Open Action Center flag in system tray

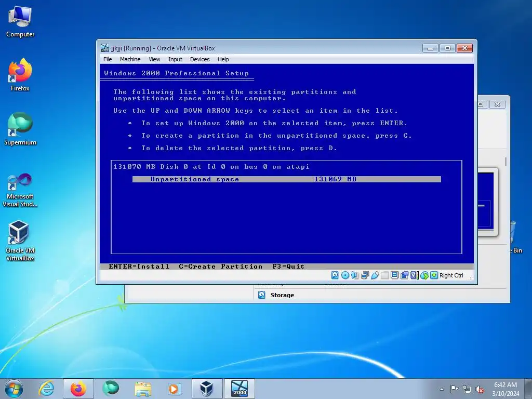pos(454,389)
